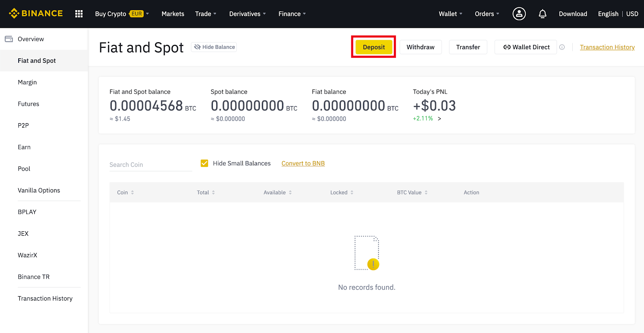Expand the Orders dropdown menu
This screenshot has width=644, height=333.
click(x=487, y=14)
